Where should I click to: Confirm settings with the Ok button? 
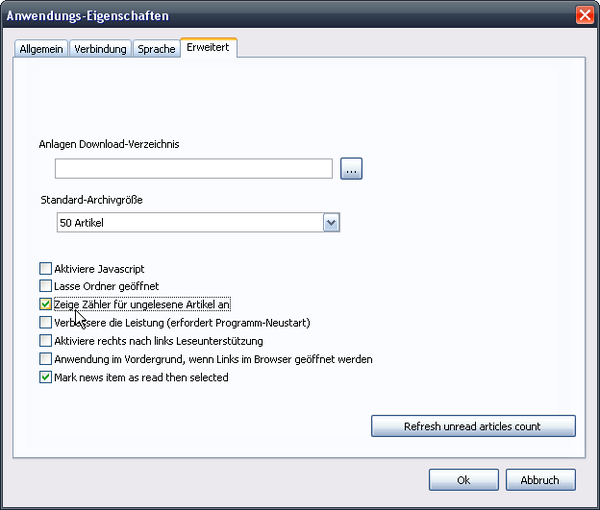tap(463, 480)
